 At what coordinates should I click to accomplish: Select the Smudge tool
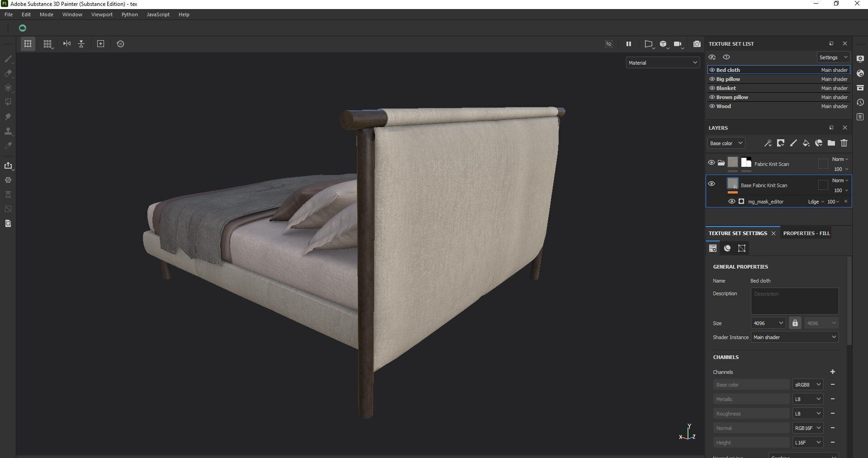pos(8,117)
